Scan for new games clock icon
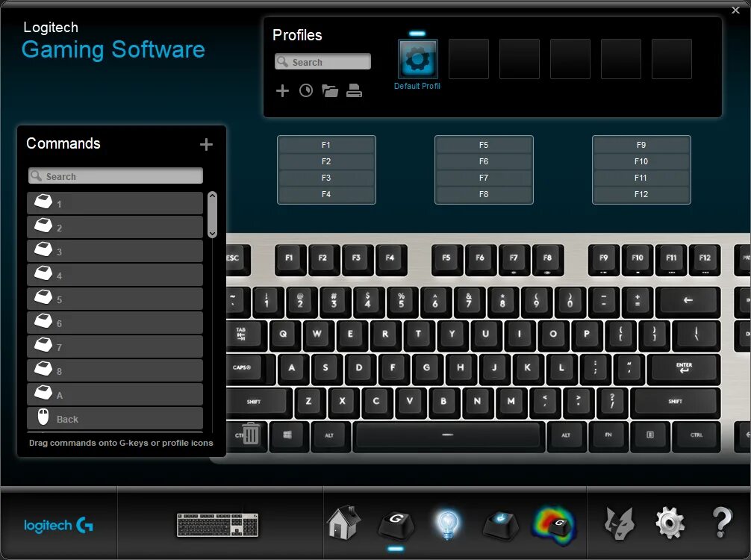This screenshot has height=560, width=751. [x=306, y=90]
